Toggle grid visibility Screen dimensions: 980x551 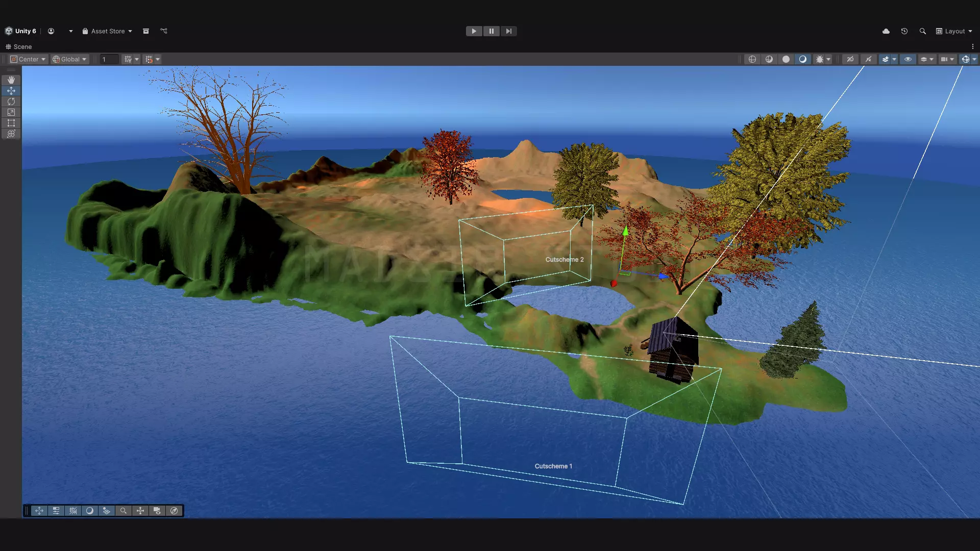[x=128, y=59]
